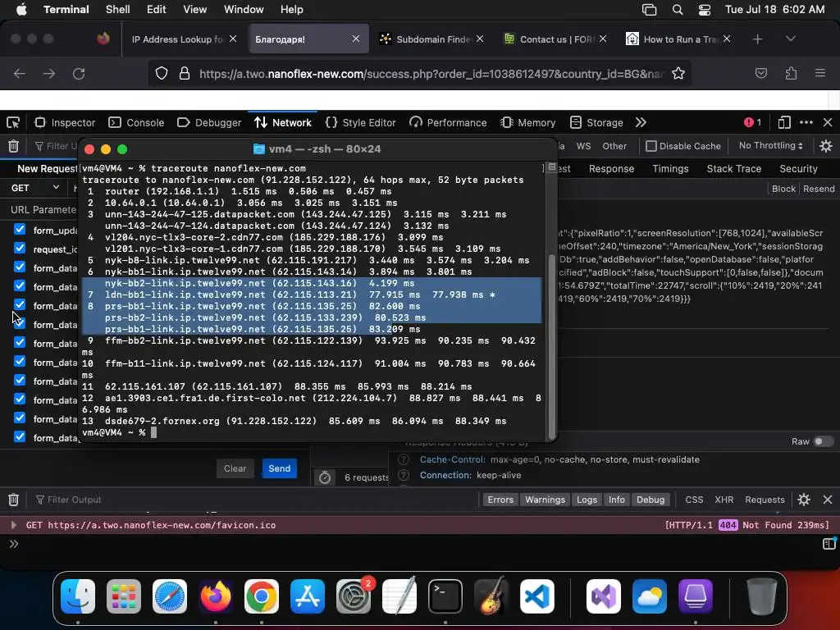Select the Network panel tab
The image size is (840, 630).
click(283, 123)
